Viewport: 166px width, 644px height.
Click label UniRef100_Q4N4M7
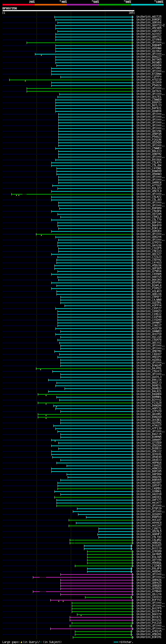(149, 440)
